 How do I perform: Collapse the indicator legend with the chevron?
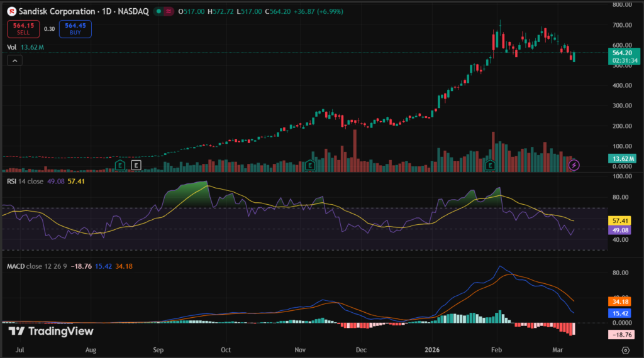(14, 60)
